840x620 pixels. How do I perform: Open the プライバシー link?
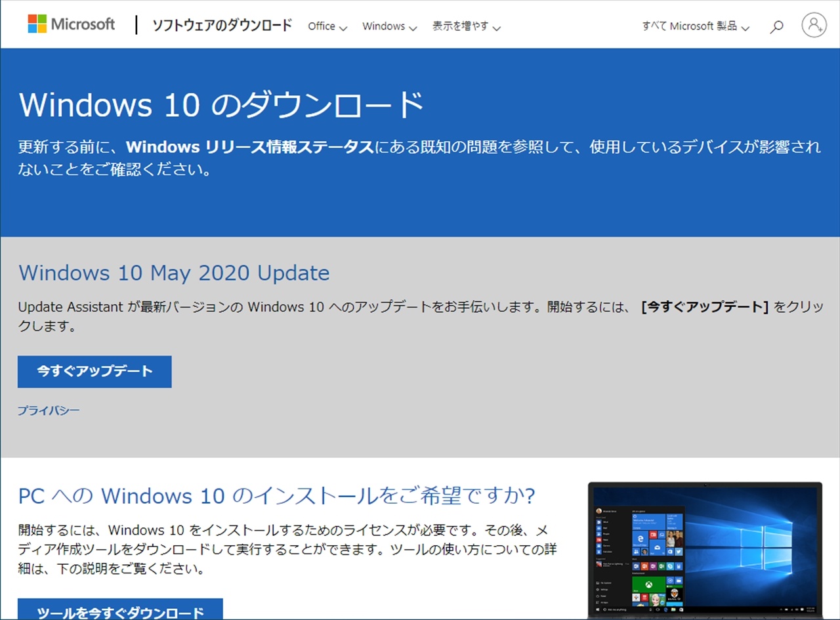(49, 410)
